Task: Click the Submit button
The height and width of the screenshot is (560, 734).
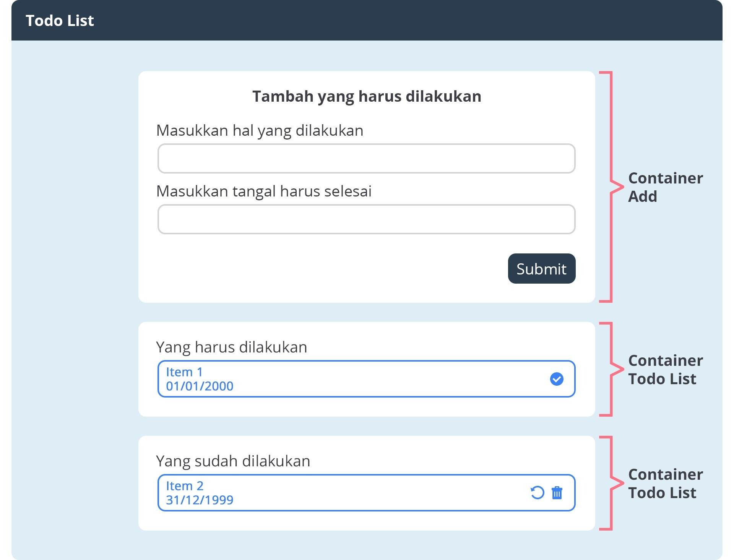Action: click(542, 269)
